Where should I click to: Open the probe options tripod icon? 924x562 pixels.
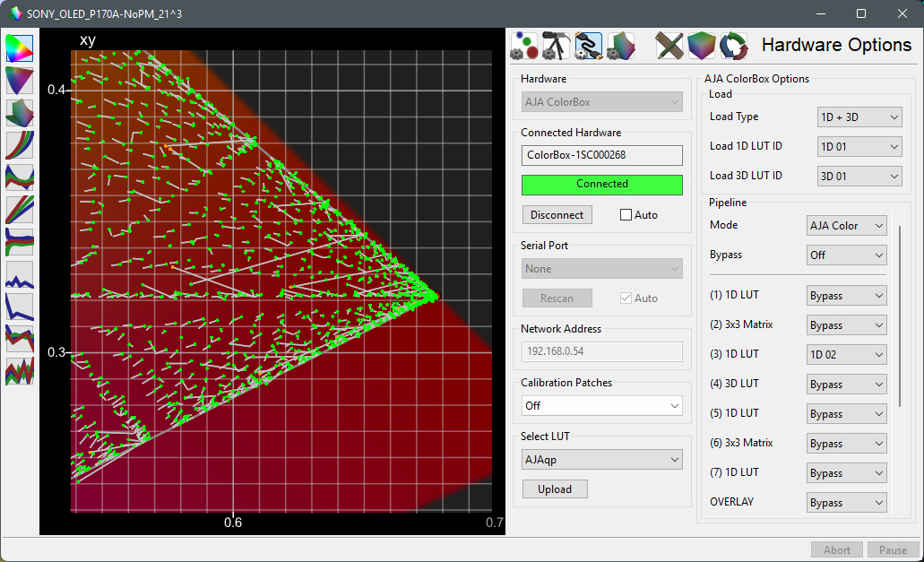pos(555,46)
